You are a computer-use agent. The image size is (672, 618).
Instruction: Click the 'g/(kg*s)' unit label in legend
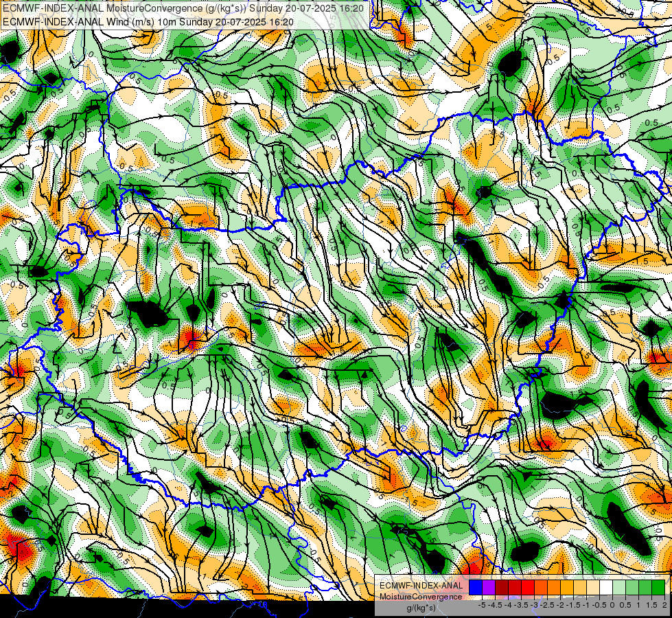421,608
